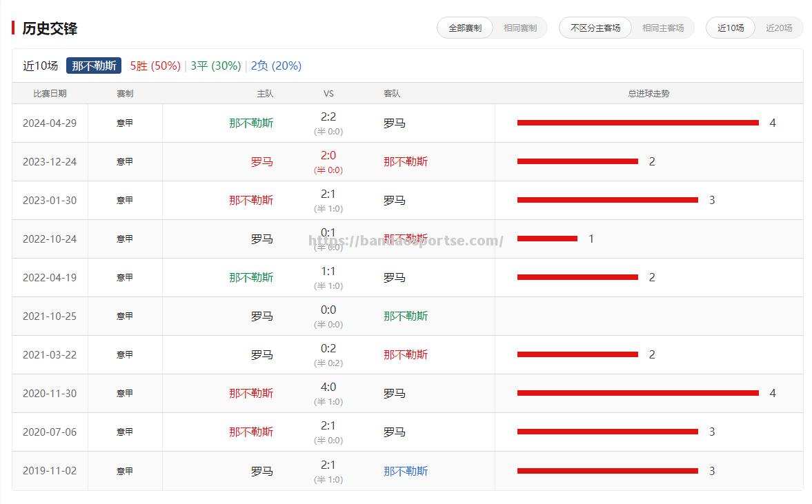The image size is (812, 504).
Task: Click the 历史交锋 section heading
Action: [x=50, y=28]
